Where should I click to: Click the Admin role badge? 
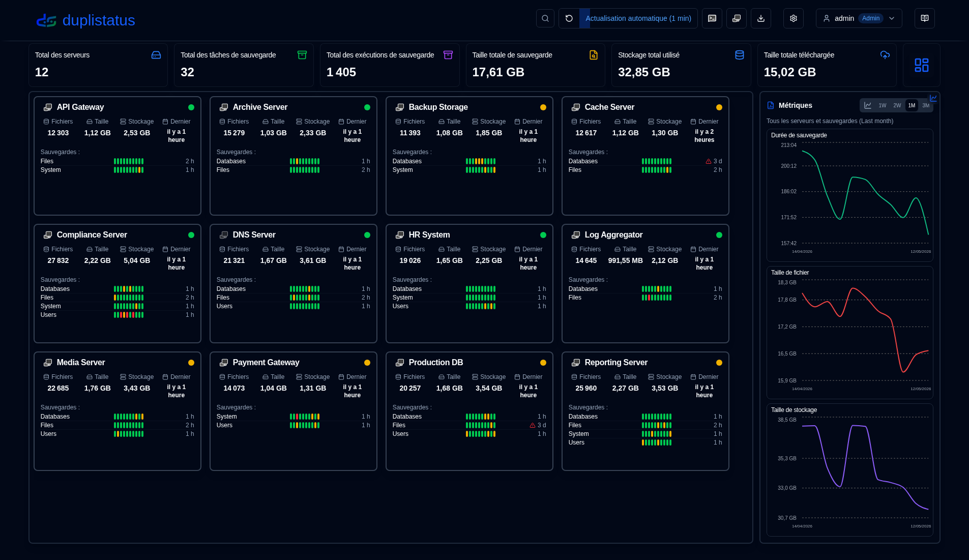click(x=871, y=18)
